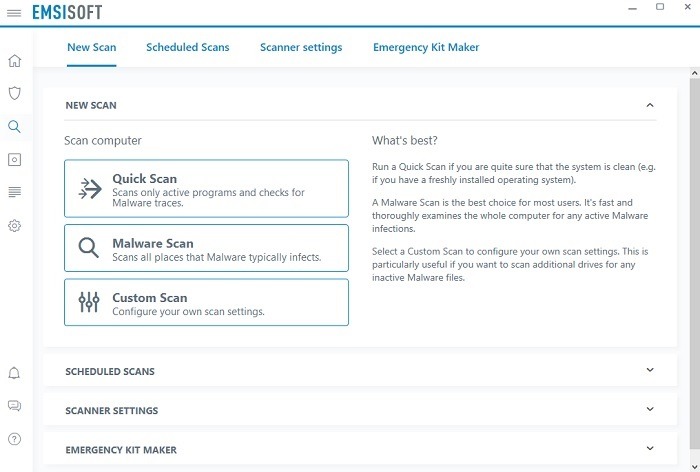Start a Malware Scan
This screenshot has height=472, width=700.
206,248
